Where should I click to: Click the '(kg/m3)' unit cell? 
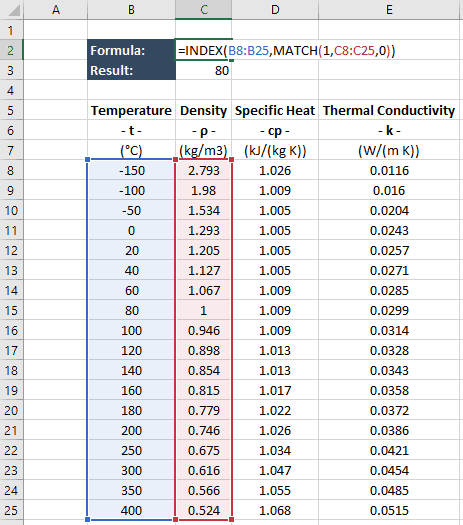click(x=204, y=150)
